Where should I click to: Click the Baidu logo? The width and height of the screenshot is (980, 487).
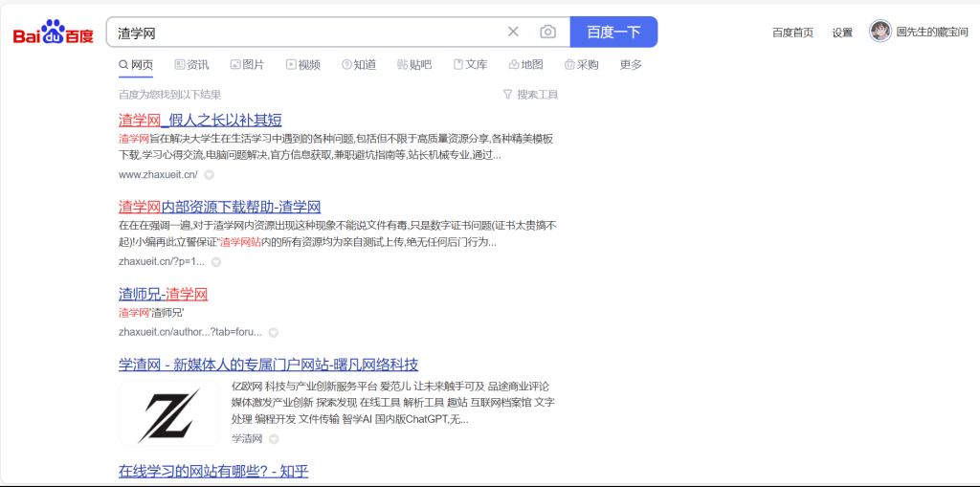[x=54, y=32]
